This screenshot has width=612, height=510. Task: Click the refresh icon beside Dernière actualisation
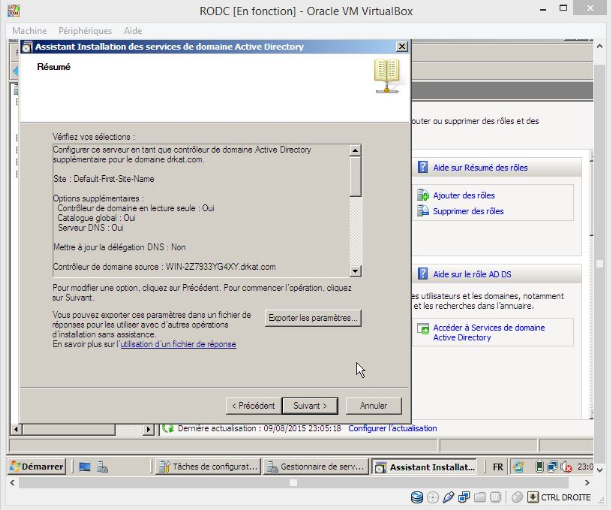(x=168, y=428)
